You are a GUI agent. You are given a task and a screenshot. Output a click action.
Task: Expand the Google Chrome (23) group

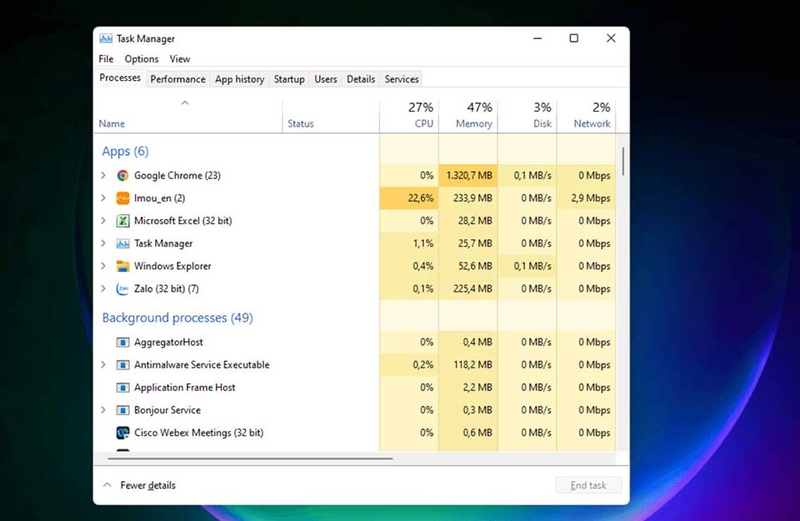(x=104, y=176)
